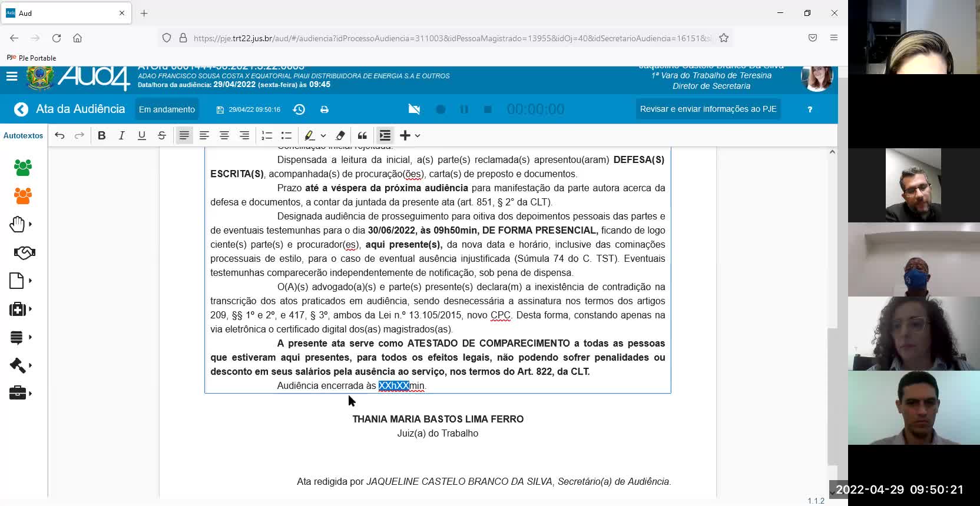Open the user profile avatar photo
980x506 pixels.
click(817, 78)
